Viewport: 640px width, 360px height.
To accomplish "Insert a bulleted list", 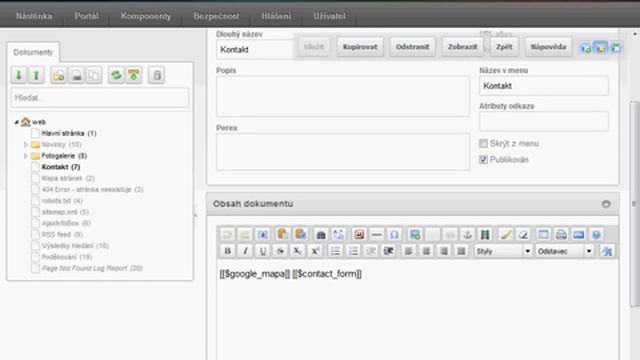I will coord(336,251).
